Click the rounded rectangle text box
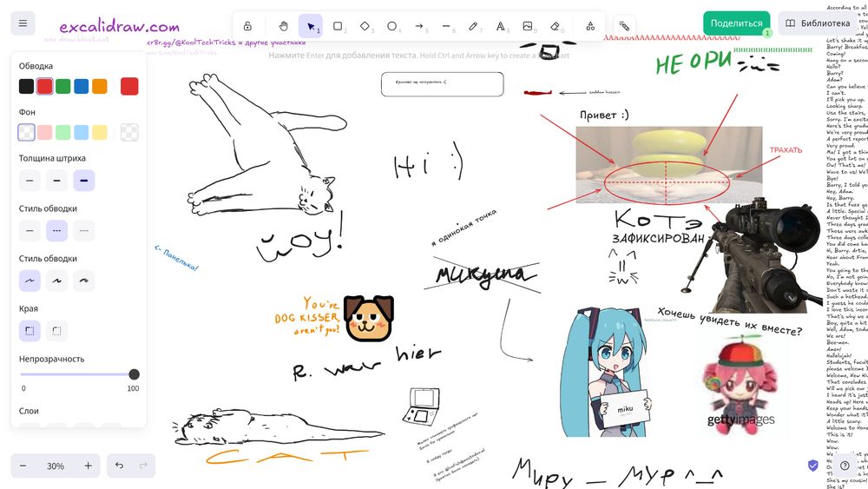 coord(443,84)
